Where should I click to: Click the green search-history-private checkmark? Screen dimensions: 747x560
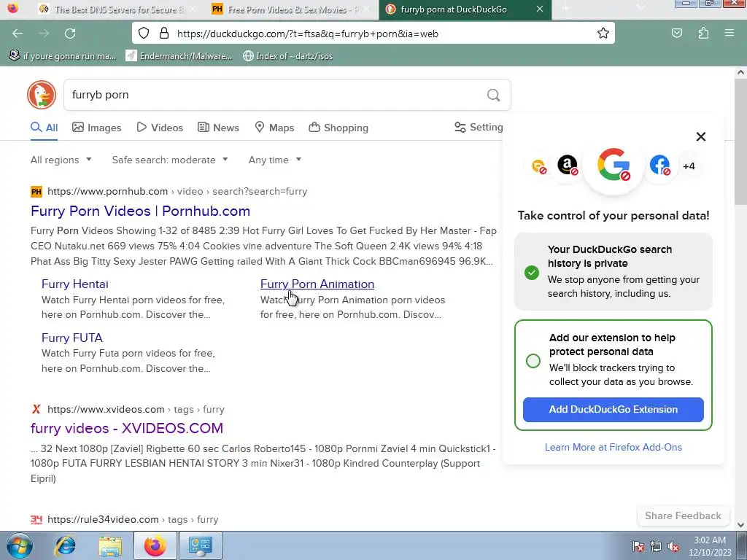coord(532,273)
